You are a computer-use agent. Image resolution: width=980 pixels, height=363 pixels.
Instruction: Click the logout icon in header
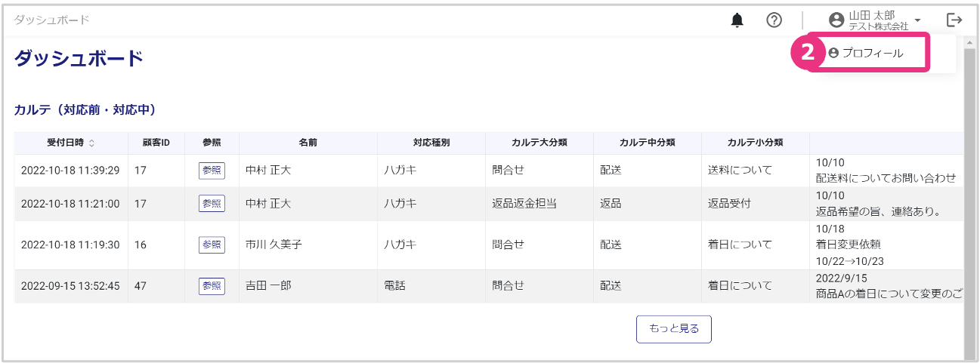pyautogui.click(x=954, y=20)
